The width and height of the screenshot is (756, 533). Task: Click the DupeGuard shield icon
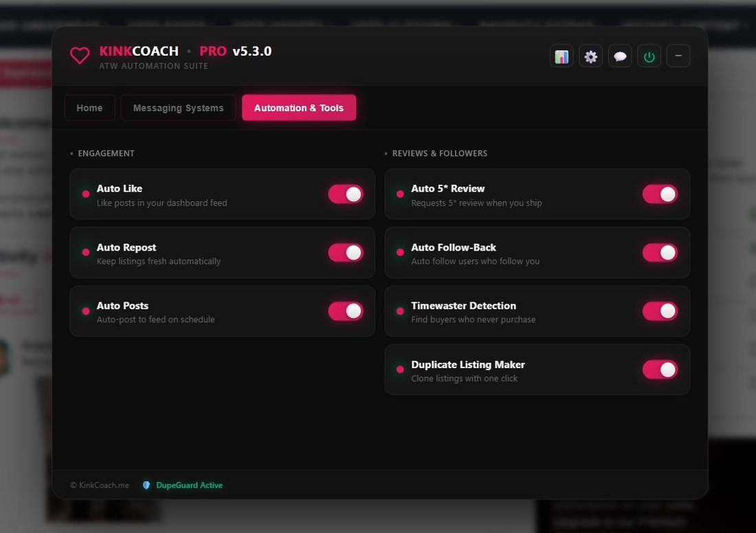(146, 486)
